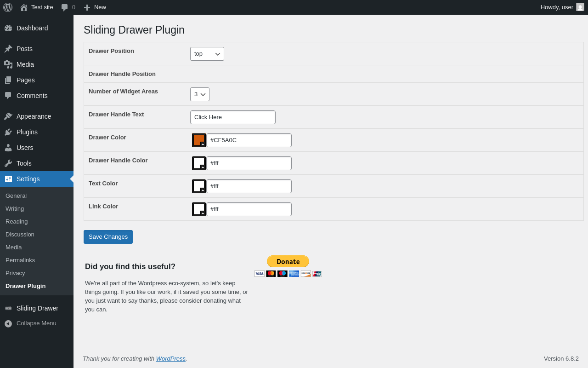Click the Media icon in main sidebar

pos(8,64)
